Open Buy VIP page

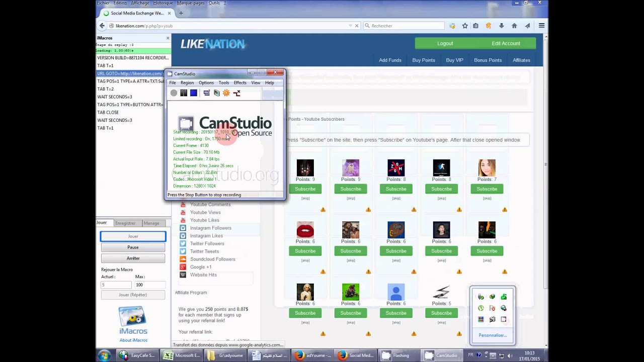(454, 60)
